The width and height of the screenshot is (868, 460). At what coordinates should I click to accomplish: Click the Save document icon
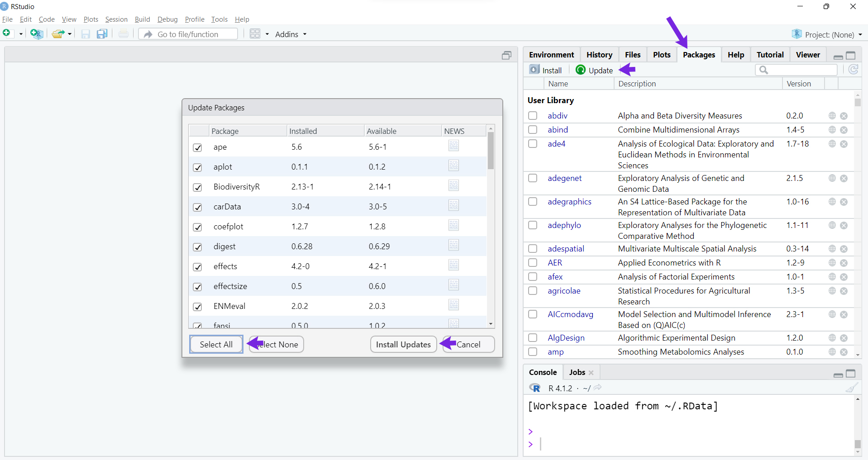tap(86, 34)
